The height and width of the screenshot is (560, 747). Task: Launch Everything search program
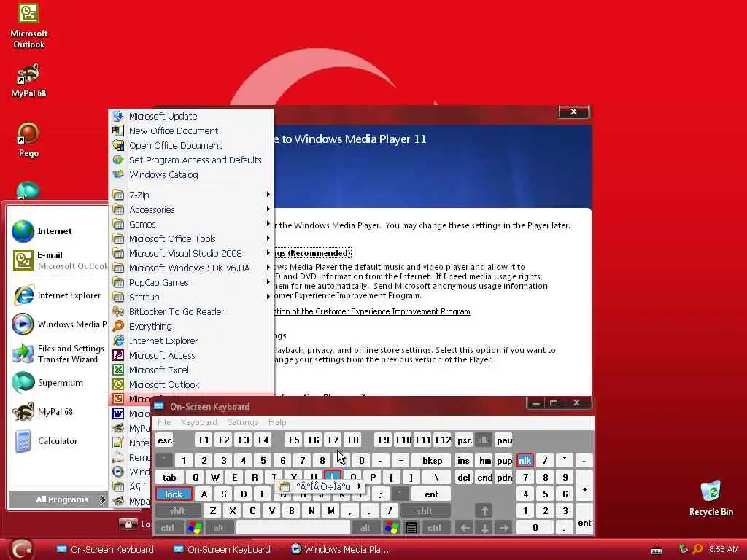pos(192,326)
